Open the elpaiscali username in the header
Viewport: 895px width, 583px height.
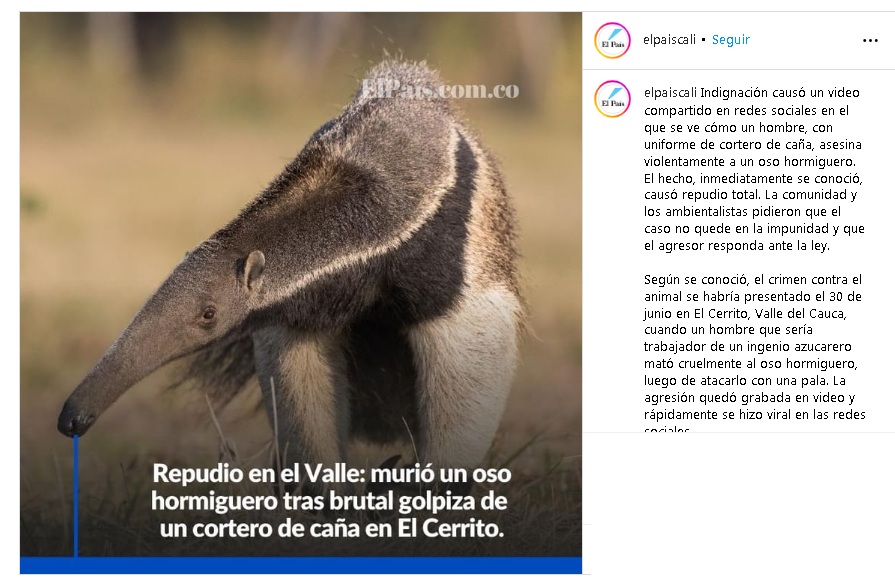point(669,39)
